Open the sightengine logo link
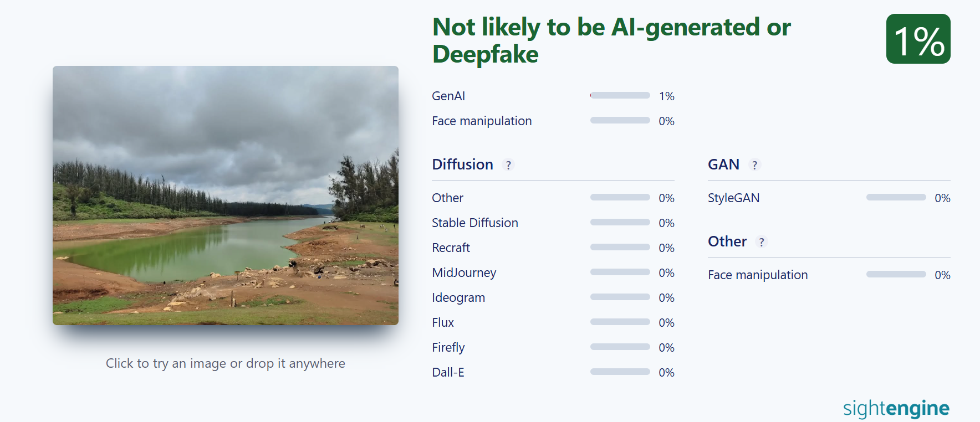 point(896,408)
